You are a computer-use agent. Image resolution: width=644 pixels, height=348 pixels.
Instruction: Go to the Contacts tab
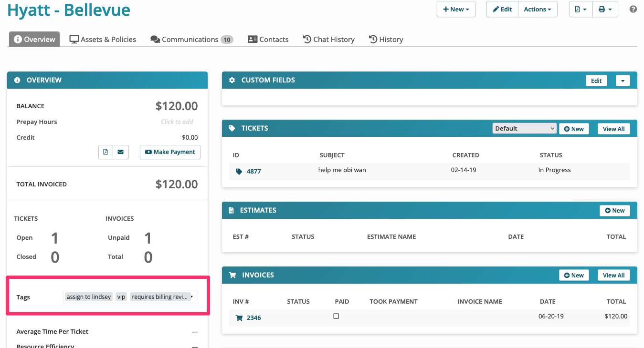(x=268, y=39)
